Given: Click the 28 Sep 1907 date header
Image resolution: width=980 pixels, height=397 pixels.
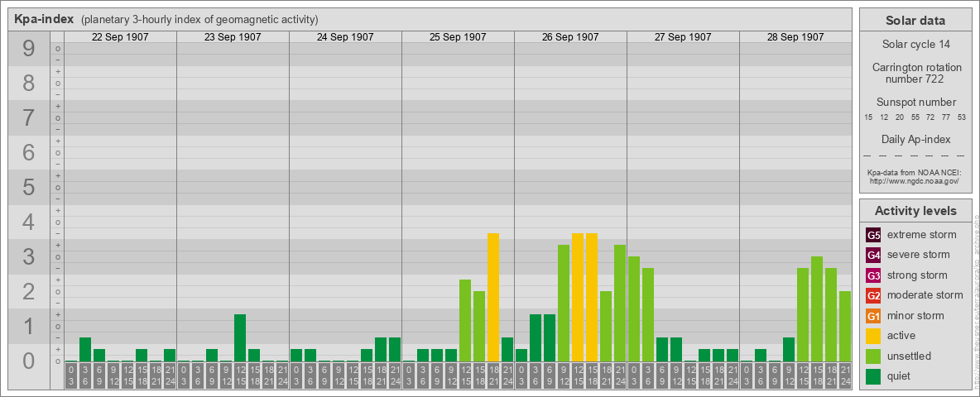Looking at the screenshot, I should coord(795,37).
